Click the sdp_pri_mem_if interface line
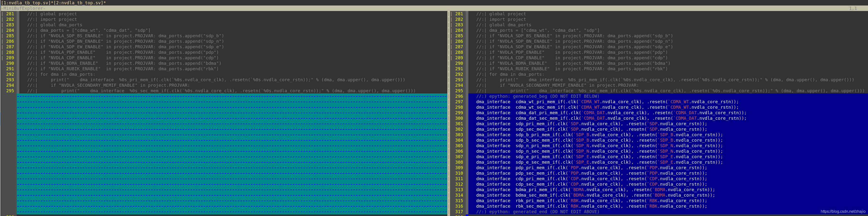This screenshot has height=216, width=868. (x=592, y=124)
